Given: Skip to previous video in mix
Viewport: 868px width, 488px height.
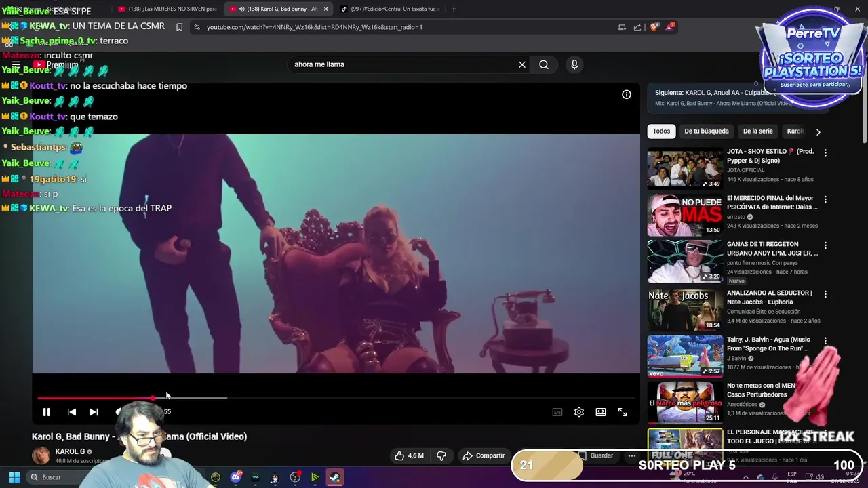Looking at the screenshot, I should pyautogui.click(x=72, y=411).
